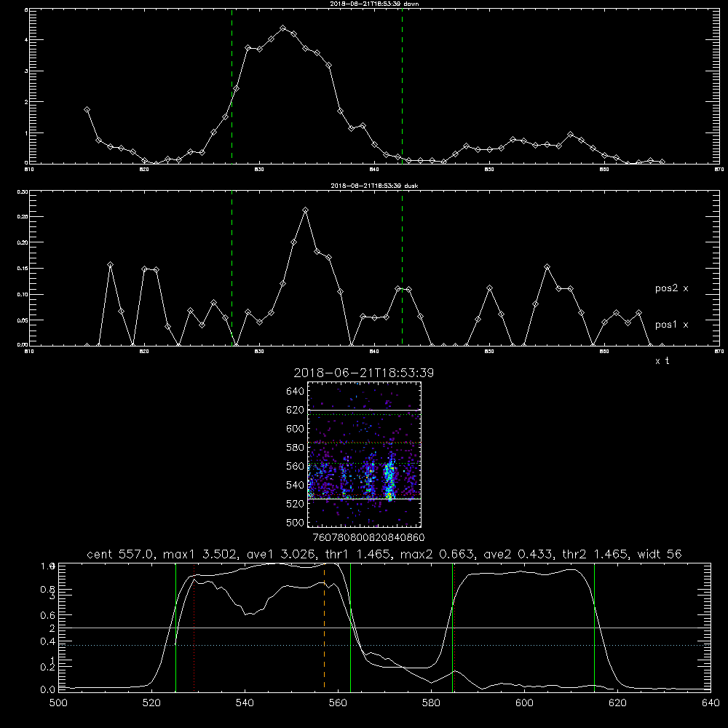Click the upper white horizontal line across the image
Image resolution: width=728 pixels, height=728 pixels.
point(365,410)
